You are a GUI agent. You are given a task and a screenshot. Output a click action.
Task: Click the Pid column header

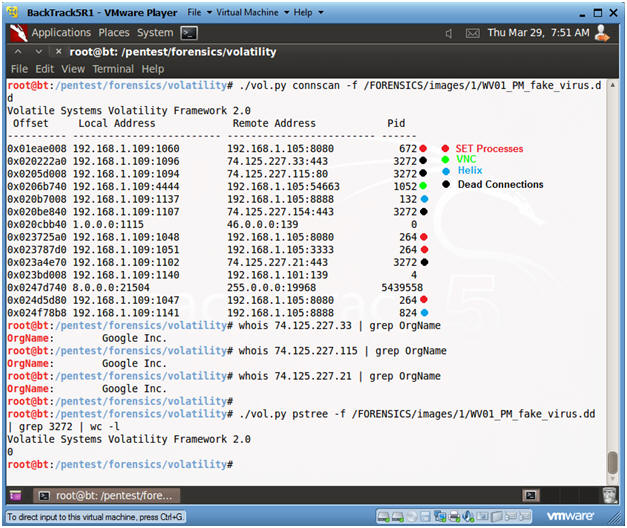[x=396, y=123]
